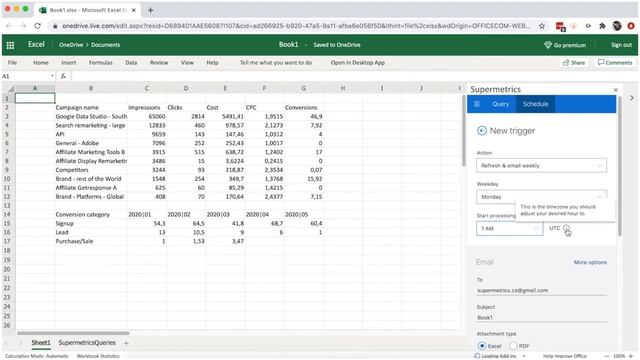Image resolution: width=640 pixels, height=360 pixels.
Task: Open the Home ribbon tab
Action: (41, 63)
